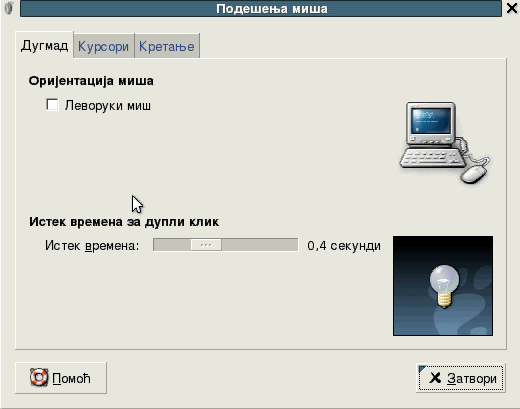Open help with the Помоћ button

click(61, 378)
